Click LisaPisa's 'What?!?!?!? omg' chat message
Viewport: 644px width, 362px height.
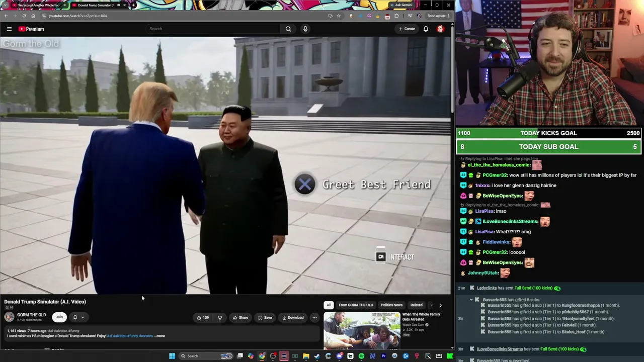tap(514, 232)
